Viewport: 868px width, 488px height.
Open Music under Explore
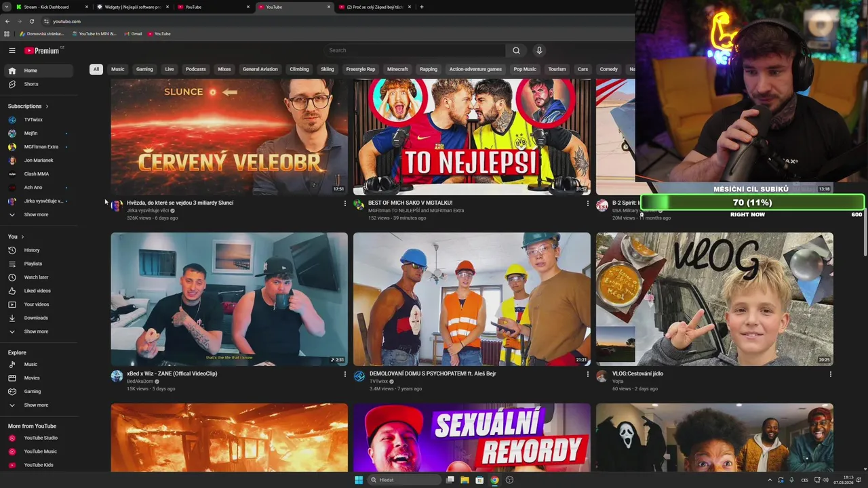(x=39, y=365)
